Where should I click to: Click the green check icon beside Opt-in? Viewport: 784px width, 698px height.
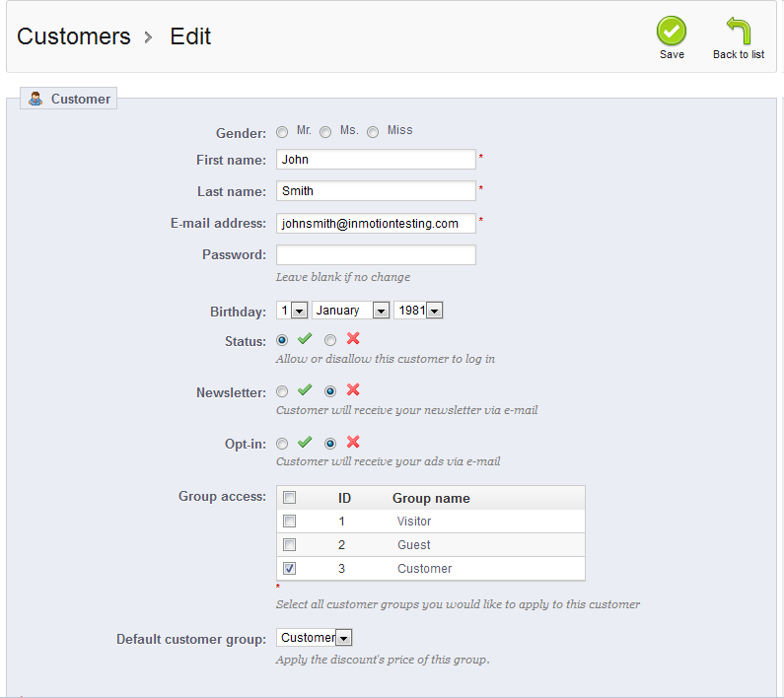[x=305, y=442]
